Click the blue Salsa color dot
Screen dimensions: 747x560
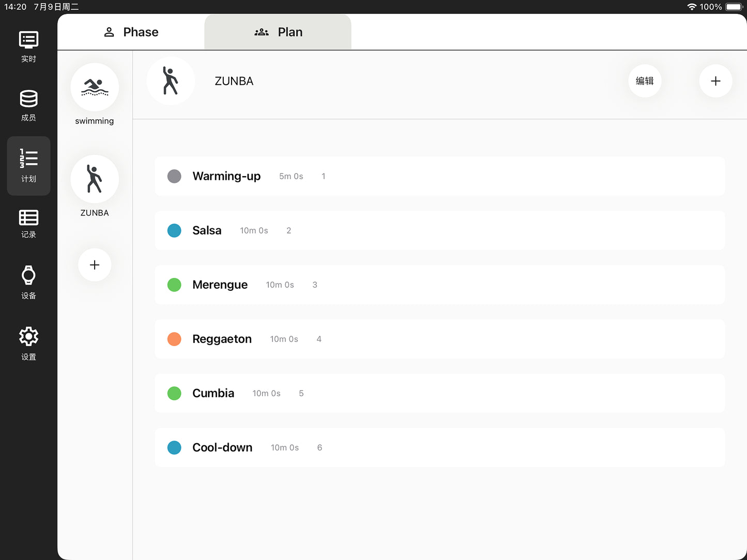[x=174, y=230]
